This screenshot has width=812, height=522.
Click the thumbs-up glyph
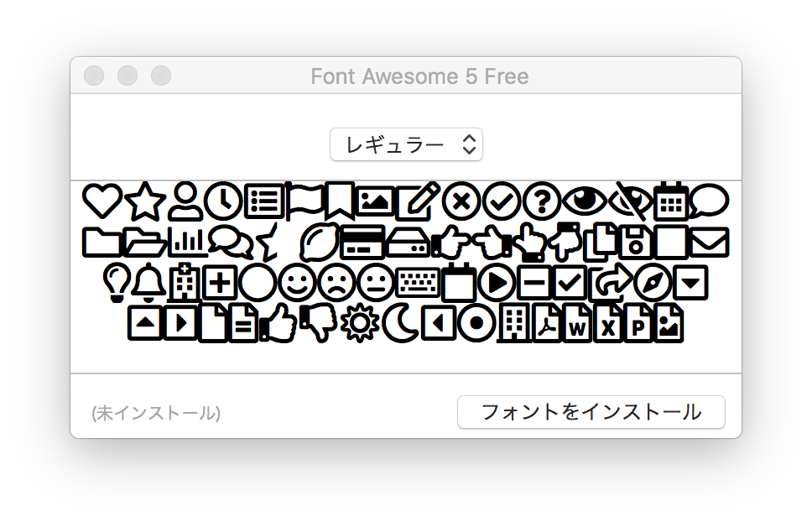[x=278, y=324]
